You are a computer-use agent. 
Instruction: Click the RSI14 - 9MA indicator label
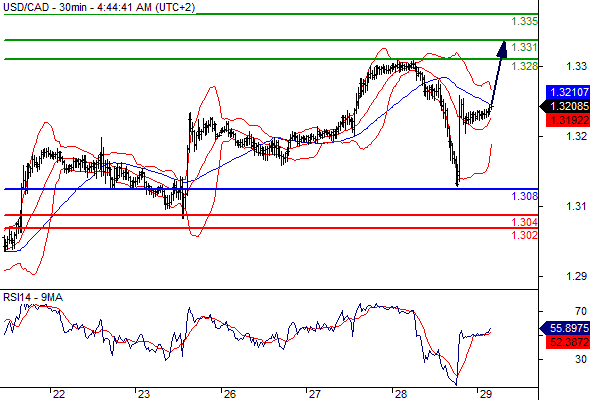[x=33, y=297]
